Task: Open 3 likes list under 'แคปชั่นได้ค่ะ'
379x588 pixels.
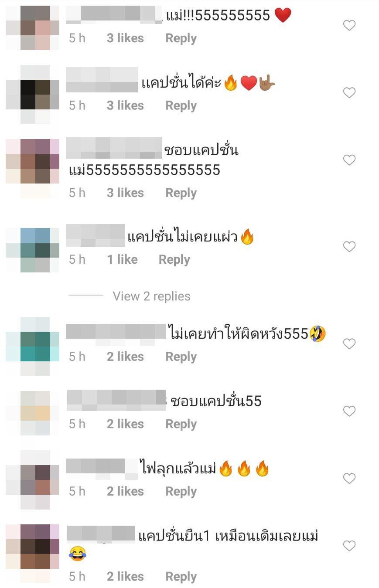Action: (x=125, y=105)
